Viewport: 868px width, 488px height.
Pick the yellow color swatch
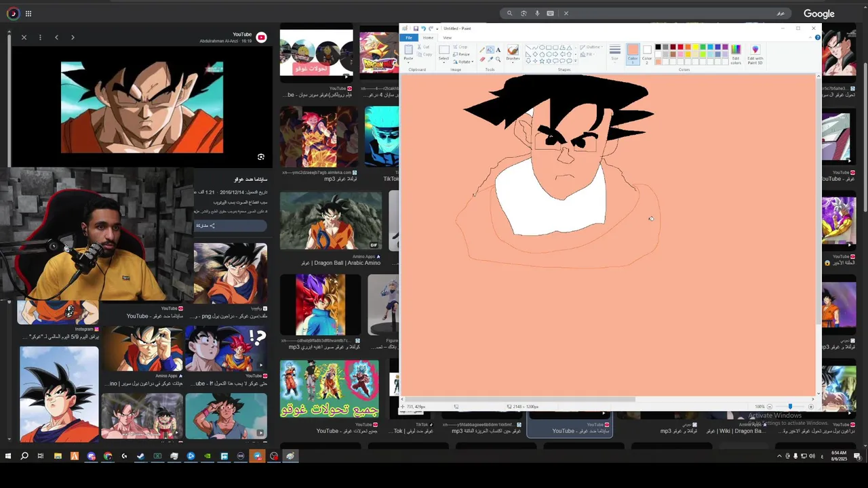(x=696, y=47)
